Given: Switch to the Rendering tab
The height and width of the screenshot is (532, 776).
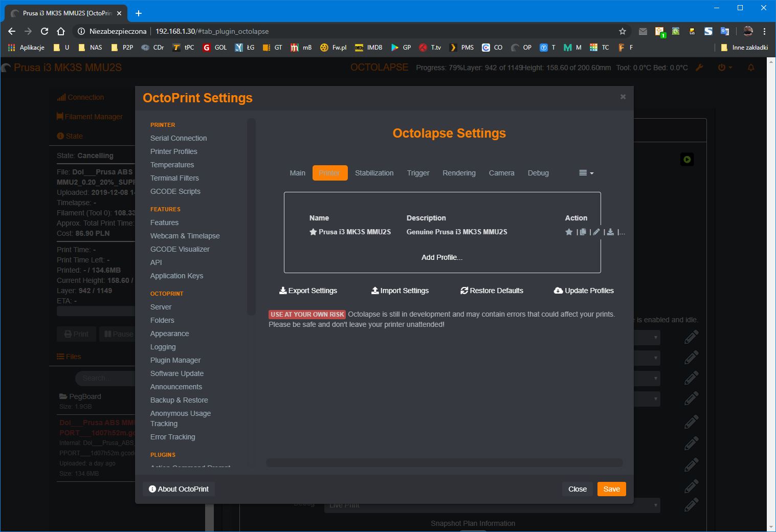Looking at the screenshot, I should (x=459, y=173).
